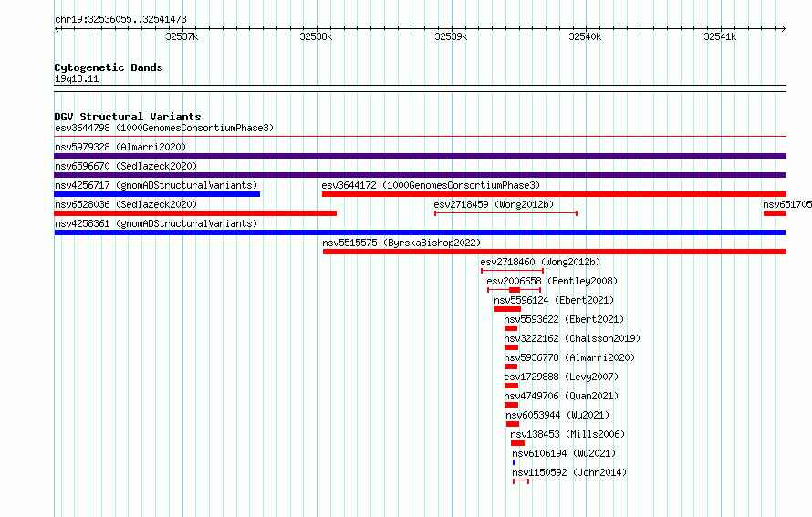Select the nsv1150592 John2014 variant span
The width and height of the screenshot is (812, 517).
coord(521,481)
